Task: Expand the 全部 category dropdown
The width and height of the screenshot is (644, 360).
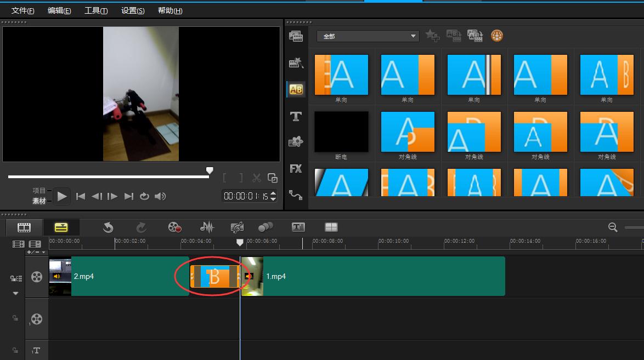Action: point(414,36)
